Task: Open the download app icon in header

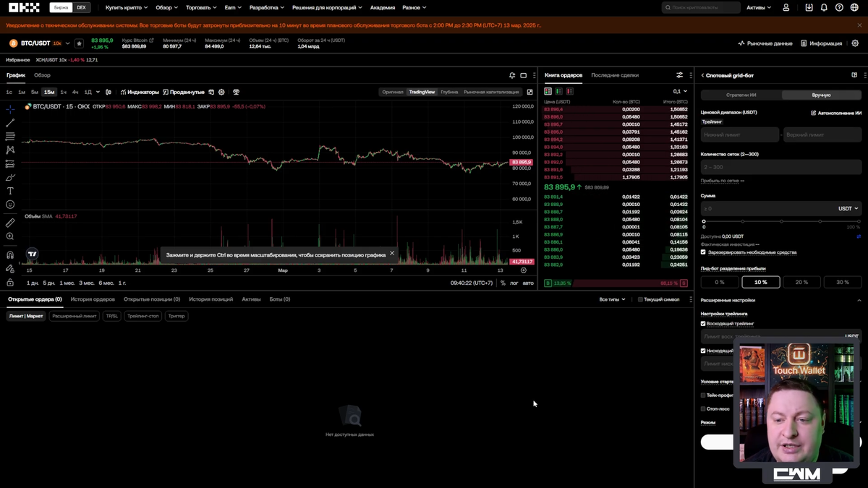Action: 809,7
